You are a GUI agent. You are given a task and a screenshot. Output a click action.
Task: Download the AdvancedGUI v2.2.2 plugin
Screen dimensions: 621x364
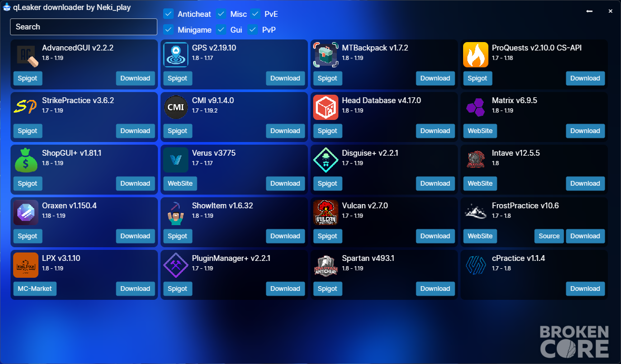[x=135, y=78]
